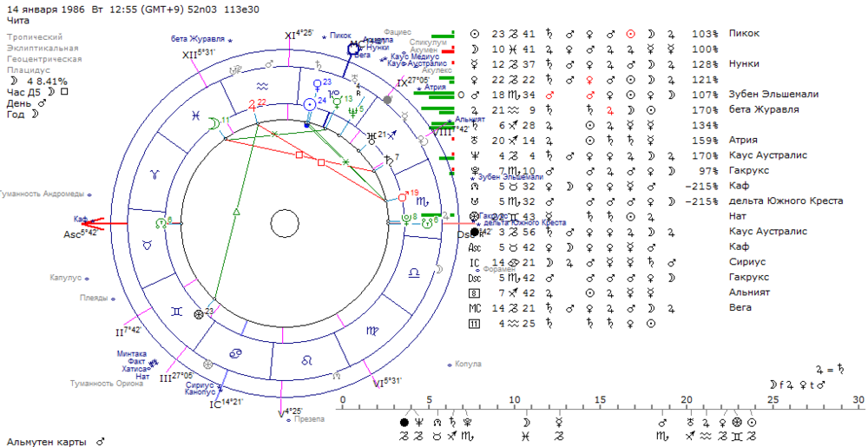This screenshot has height=447, width=868.
Task: Select the Asc 5°42' cusp label
Action: click(81, 233)
